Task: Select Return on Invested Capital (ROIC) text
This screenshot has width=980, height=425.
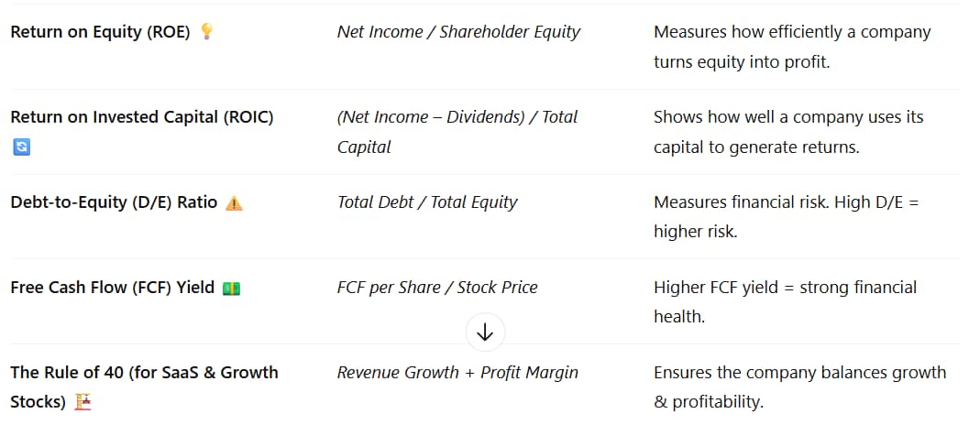Action: coord(142,117)
